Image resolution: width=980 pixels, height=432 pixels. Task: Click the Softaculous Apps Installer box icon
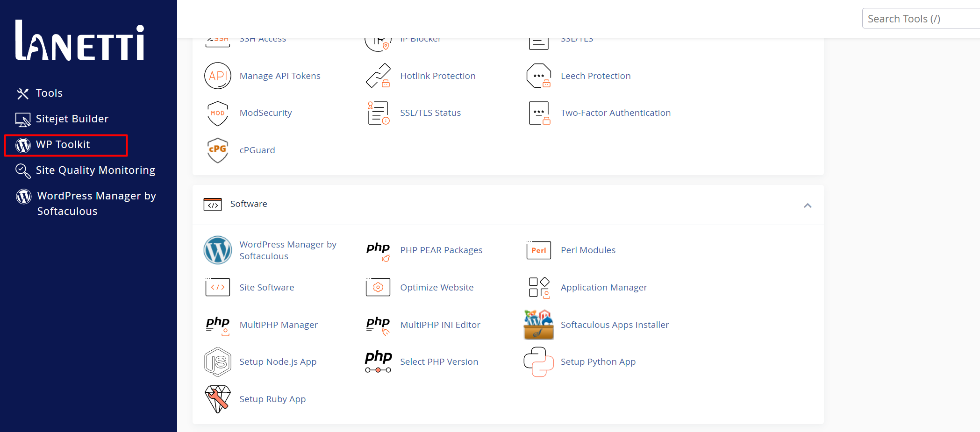[x=539, y=325]
